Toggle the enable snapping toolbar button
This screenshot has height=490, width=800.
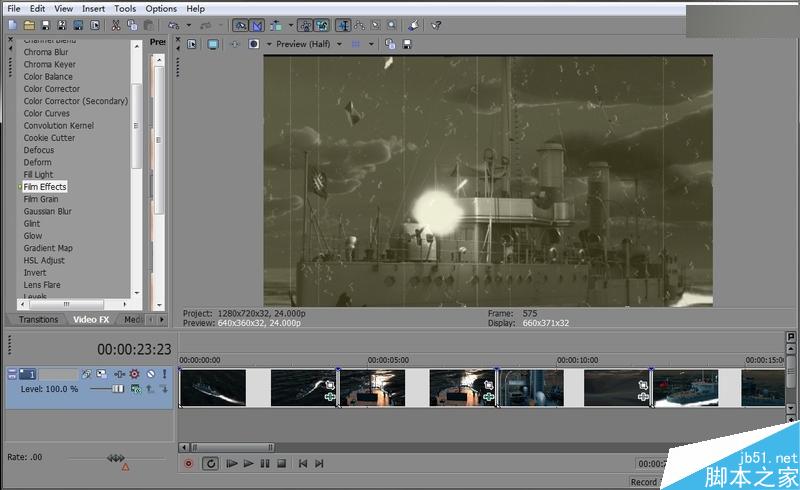[240, 25]
